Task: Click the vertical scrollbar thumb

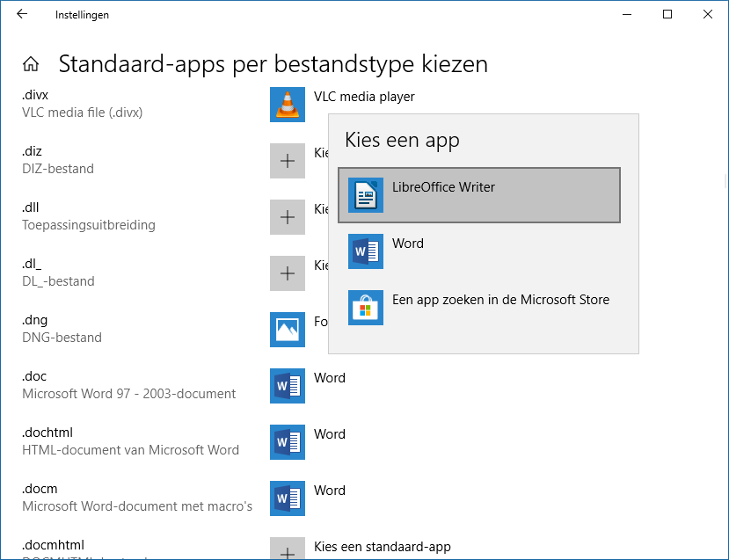Action: coord(725,180)
